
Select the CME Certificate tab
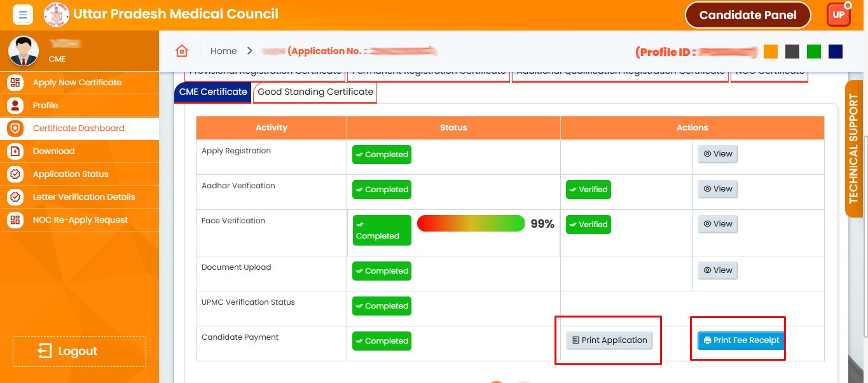coord(212,92)
